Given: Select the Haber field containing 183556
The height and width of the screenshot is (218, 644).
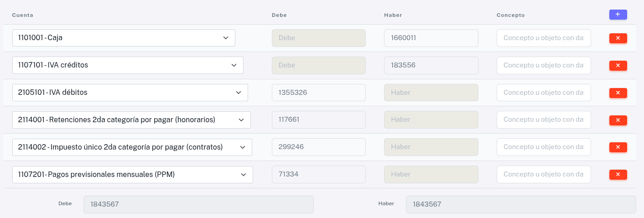Looking at the screenshot, I should 431,65.
